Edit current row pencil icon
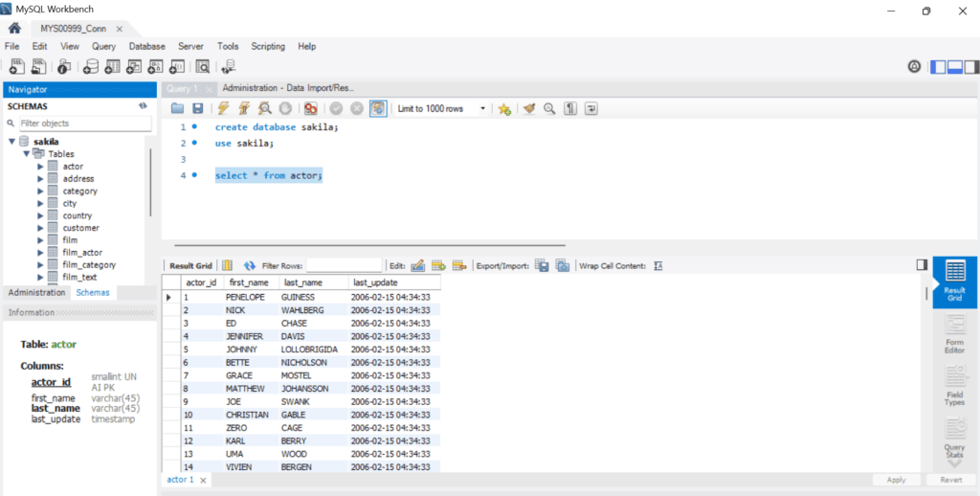This screenshot has height=496, width=980. click(x=418, y=266)
